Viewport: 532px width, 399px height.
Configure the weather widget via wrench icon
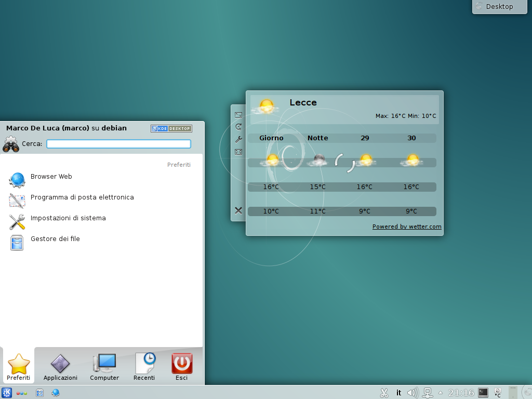coord(238,139)
